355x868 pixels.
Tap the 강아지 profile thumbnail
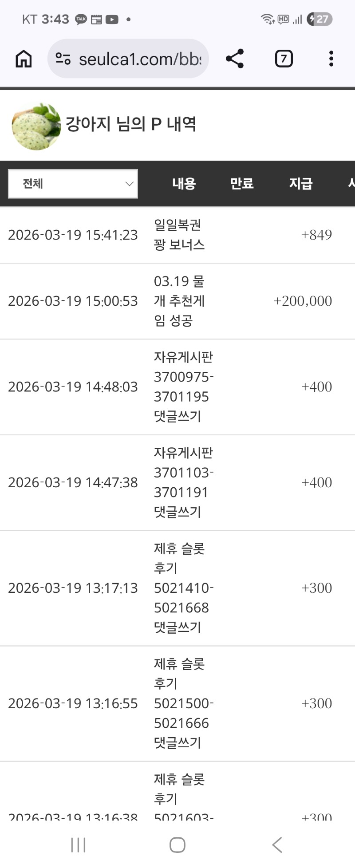point(36,126)
